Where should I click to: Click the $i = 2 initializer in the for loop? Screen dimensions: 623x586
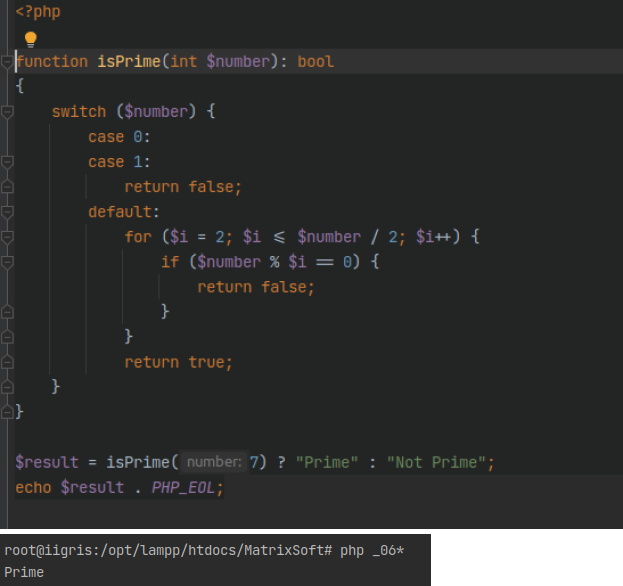click(x=197, y=237)
